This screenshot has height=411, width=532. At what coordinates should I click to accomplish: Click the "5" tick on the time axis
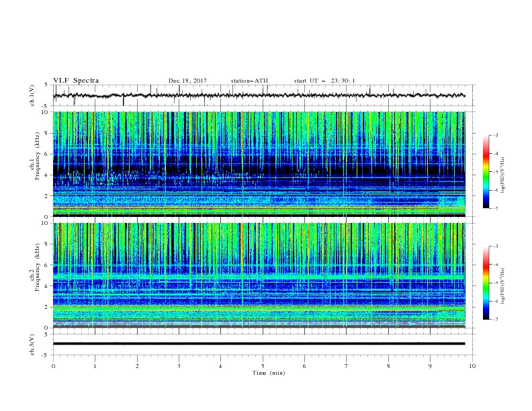point(263,366)
